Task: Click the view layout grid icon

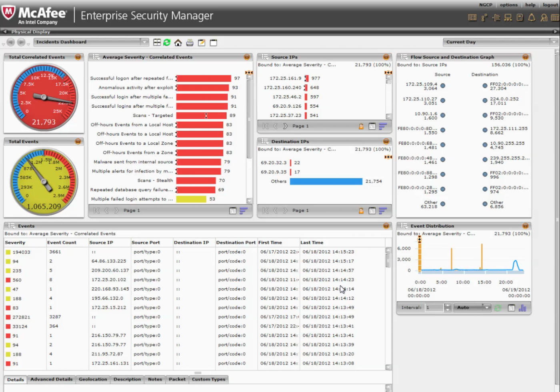Action: [157, 42]
